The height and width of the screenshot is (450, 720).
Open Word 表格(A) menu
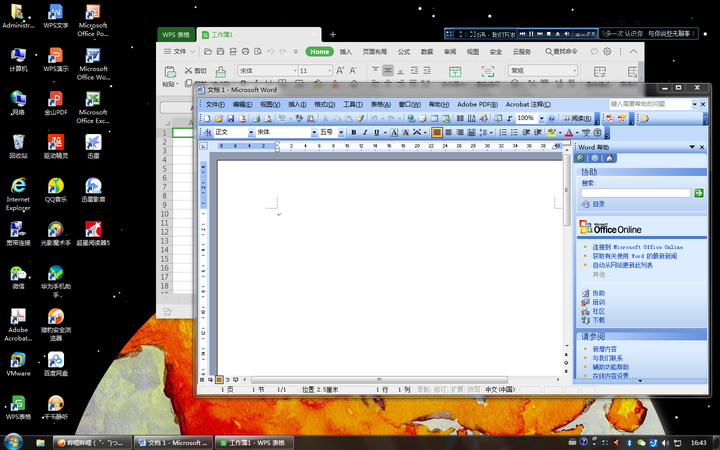point(380,105)
